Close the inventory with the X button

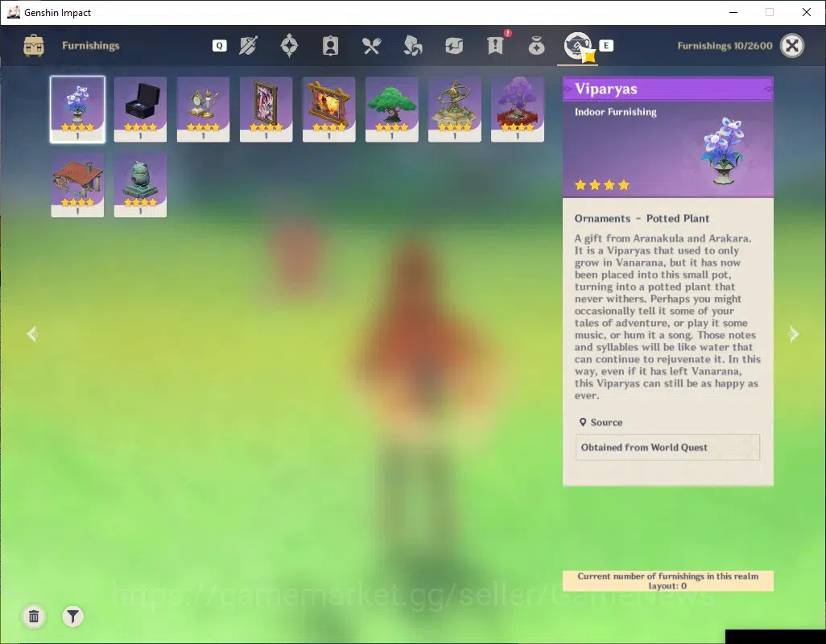click(x=791, y=46)
